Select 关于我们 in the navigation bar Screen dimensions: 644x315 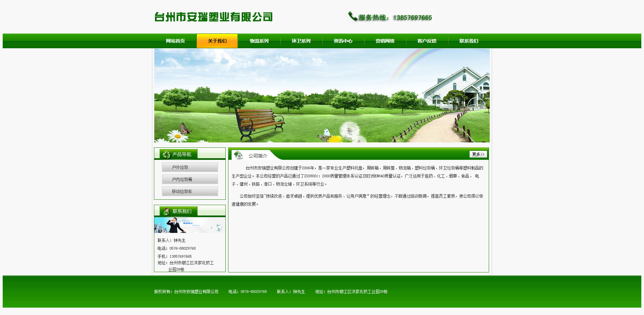(217, 41)
